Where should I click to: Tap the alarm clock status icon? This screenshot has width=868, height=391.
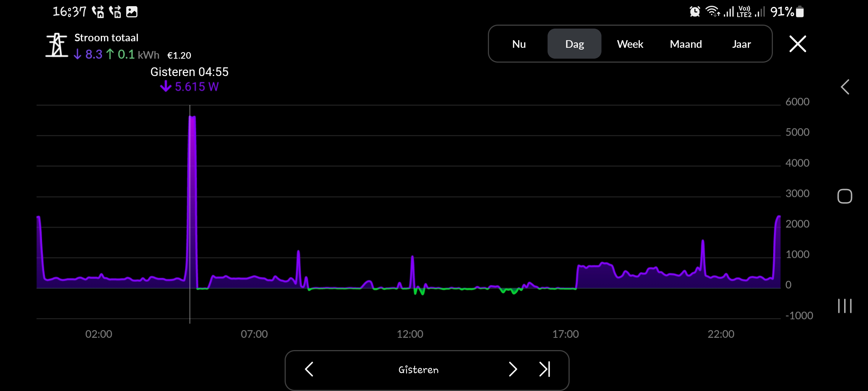tap(694, 12)
